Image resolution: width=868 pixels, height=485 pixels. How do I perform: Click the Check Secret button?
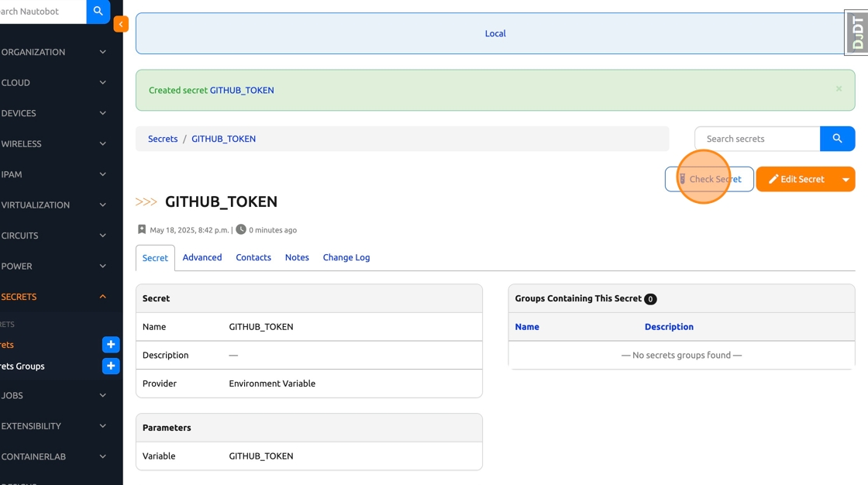[709, 179]
